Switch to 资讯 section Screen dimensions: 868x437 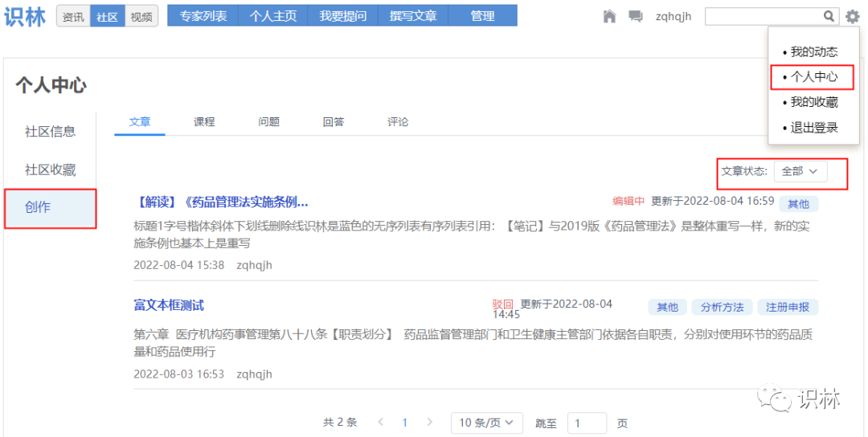(73, 17)
